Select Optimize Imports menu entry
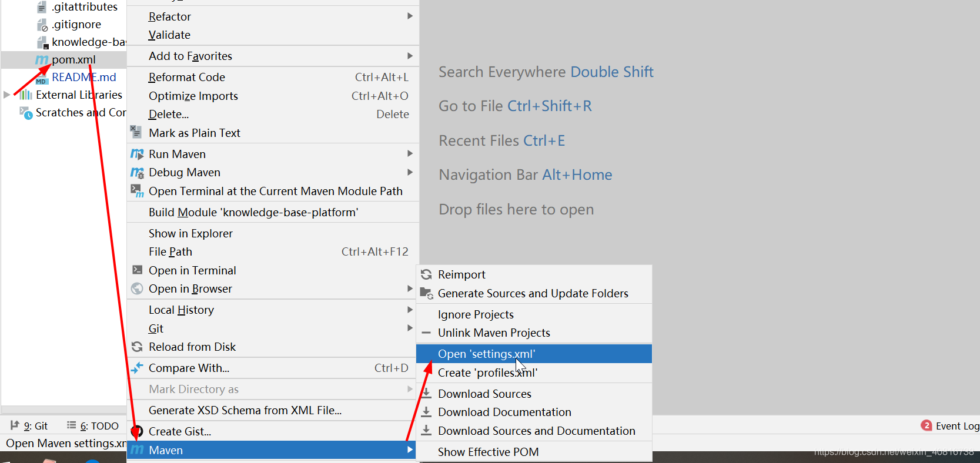The height and width of the screenshot is (463, 980). (273, 96)
